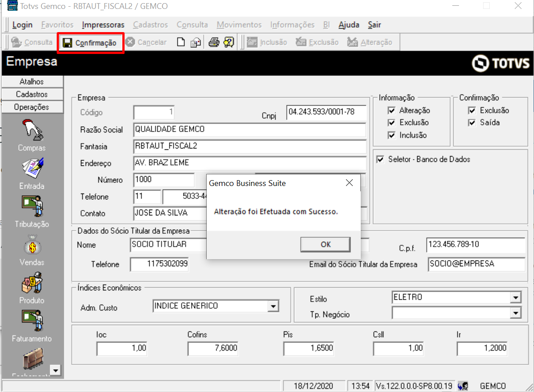Select the Atalhos sidebar tab
Screen dimensions: 534x392
(32, 82)
